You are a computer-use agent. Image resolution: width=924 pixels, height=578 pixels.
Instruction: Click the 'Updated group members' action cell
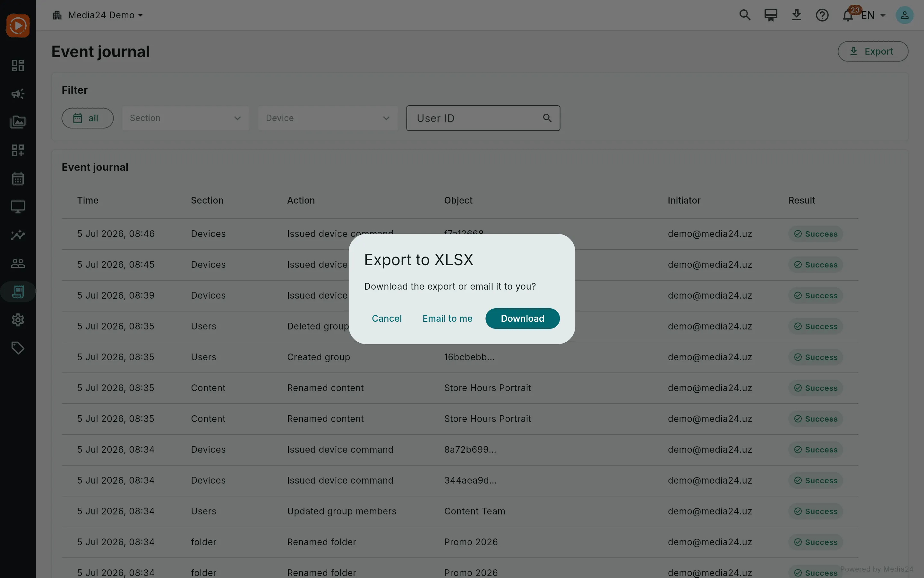coord(342,511)
